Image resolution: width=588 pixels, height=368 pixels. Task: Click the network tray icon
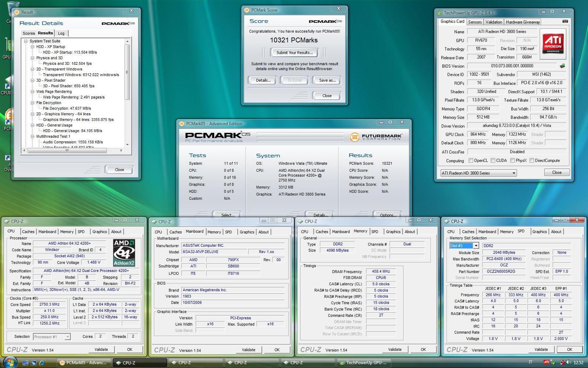562,362
